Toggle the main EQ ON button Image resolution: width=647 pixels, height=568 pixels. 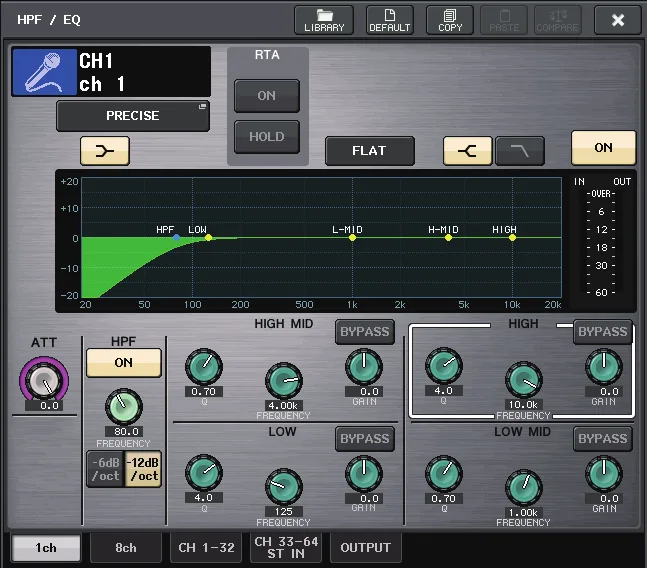[x=603, y=148]
